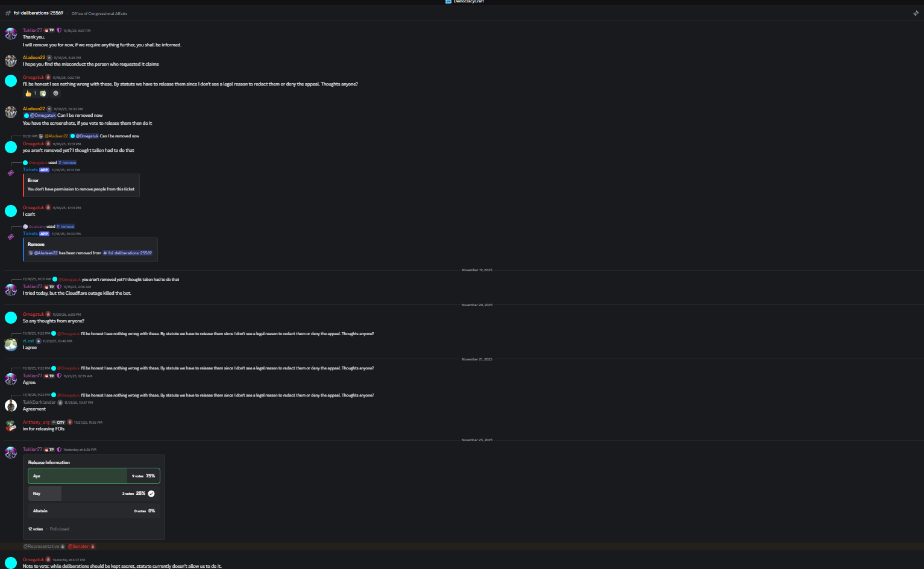Click the pinned messages icon in header

pyautogui.click(x=916, y=13)
